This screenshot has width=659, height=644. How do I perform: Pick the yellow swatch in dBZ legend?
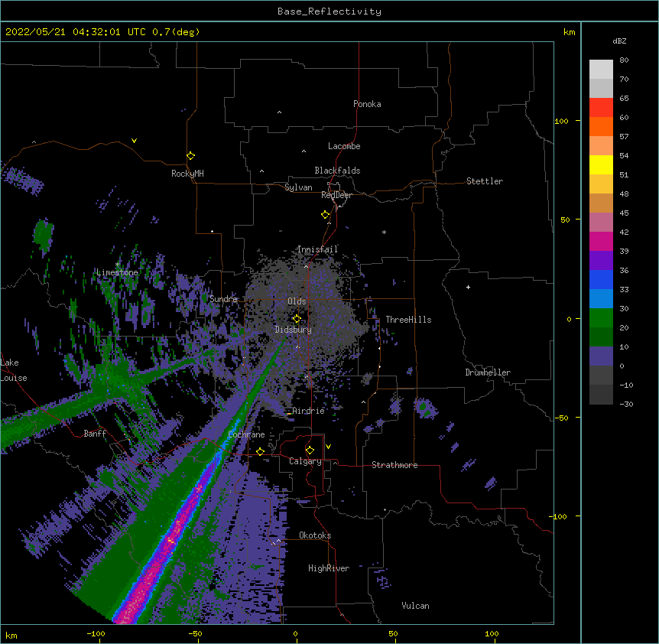pyautogui.click(x=601, y=164)
